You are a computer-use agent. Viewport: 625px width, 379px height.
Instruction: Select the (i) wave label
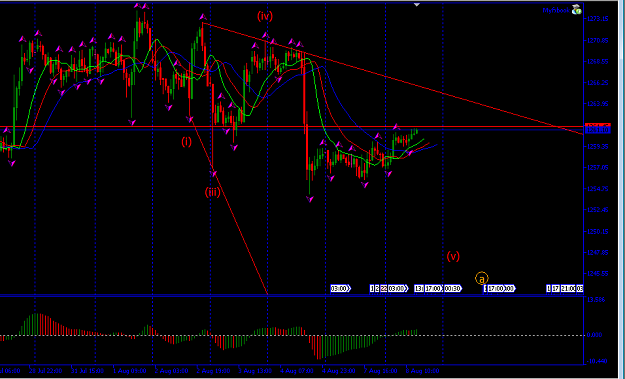[187, 141]
